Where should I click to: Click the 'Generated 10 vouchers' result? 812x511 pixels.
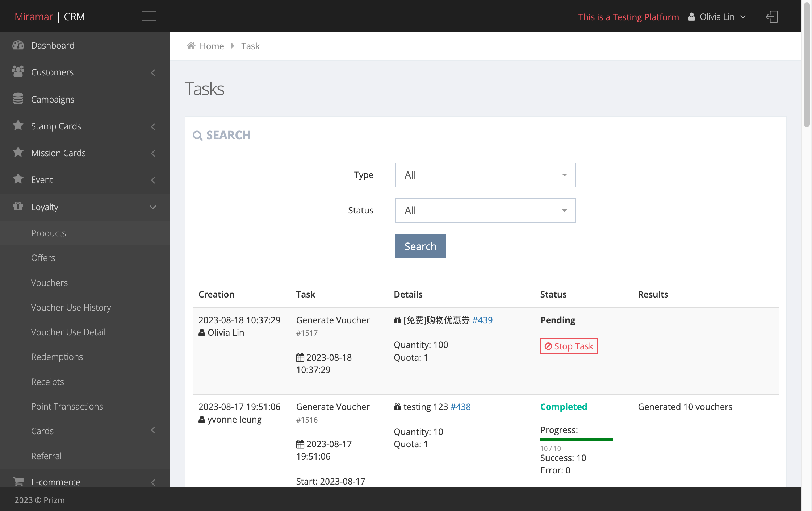point(685,407)
